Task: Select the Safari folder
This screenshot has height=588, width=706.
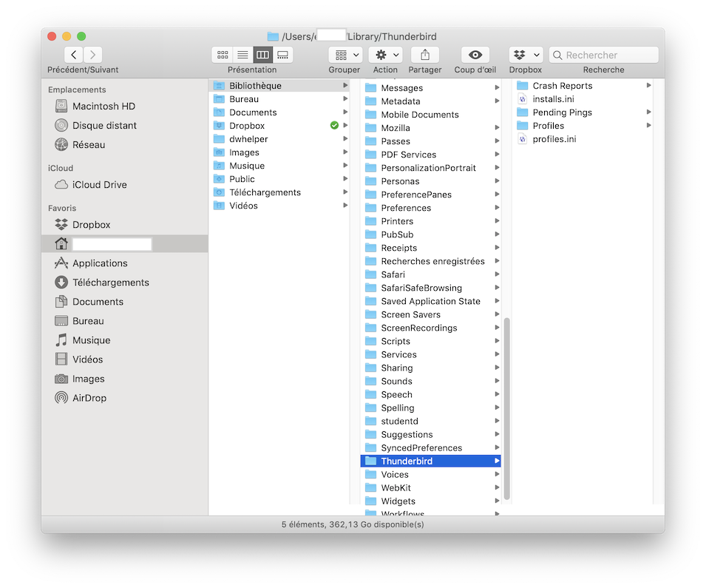Action: 430,274
